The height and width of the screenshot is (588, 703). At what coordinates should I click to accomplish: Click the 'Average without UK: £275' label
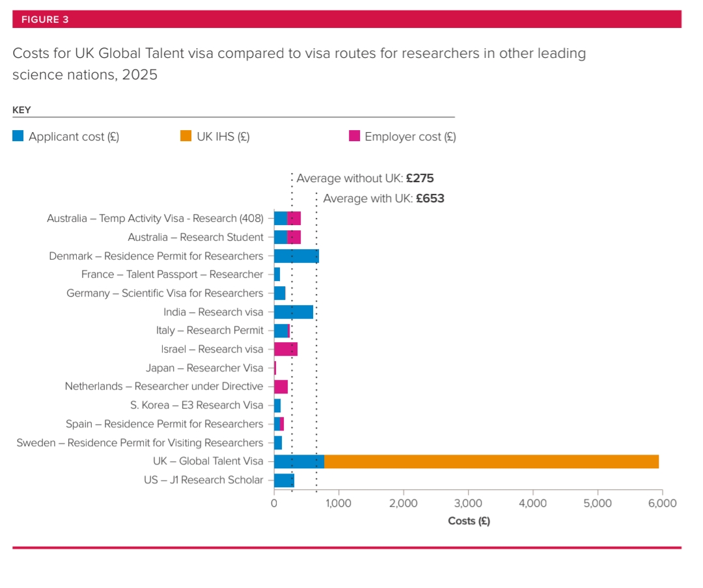pos(365,179)
